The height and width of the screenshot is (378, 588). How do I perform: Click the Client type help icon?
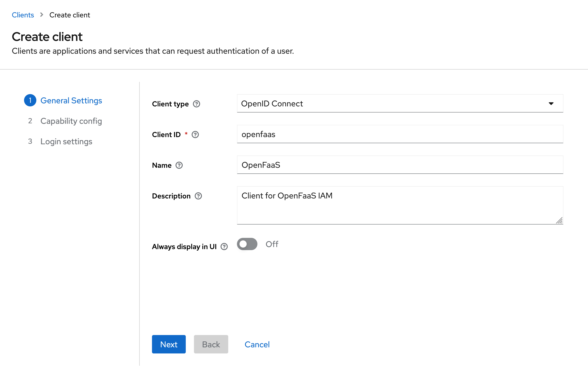click(x=197, y=104)
